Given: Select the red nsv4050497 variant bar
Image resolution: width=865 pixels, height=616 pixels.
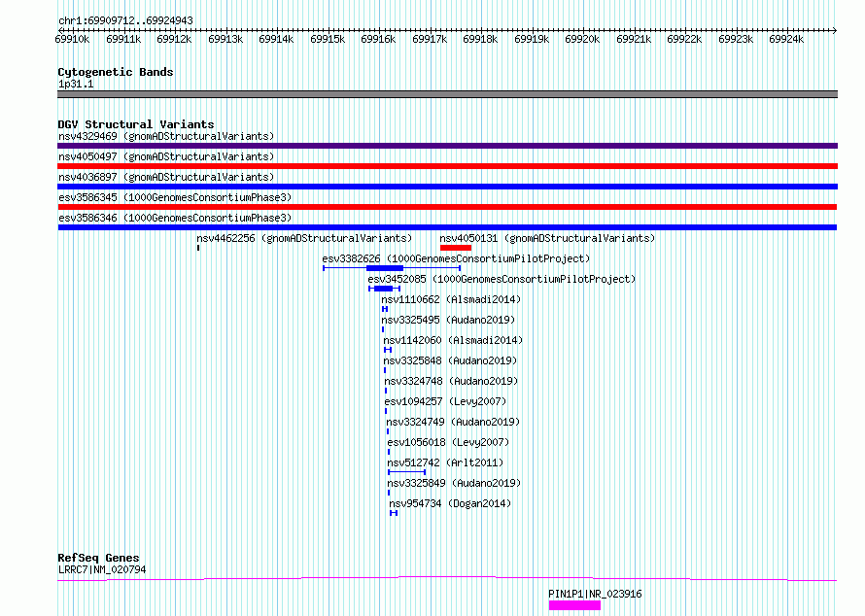Looking at the screenshot, I should [447, 166].
